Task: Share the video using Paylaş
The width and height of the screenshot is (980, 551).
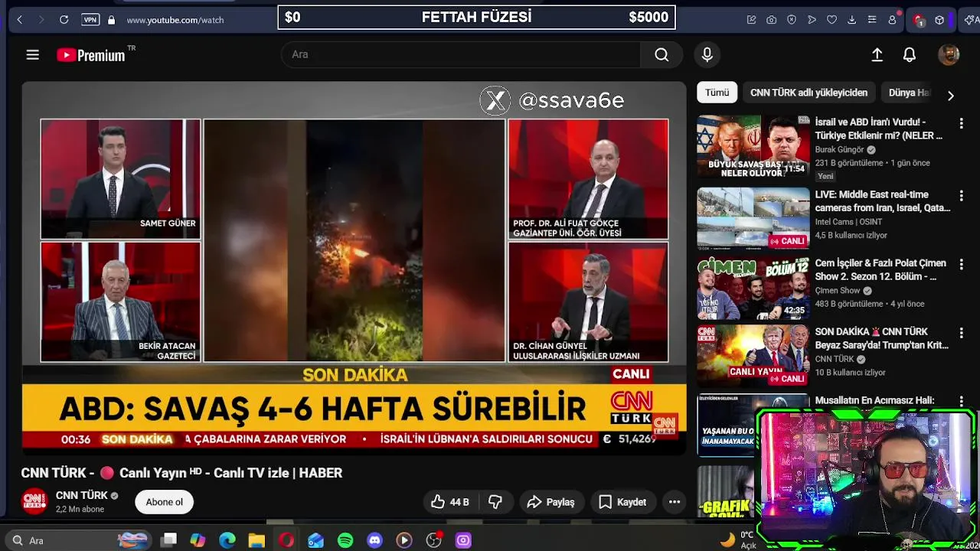Action: point(551,502)
